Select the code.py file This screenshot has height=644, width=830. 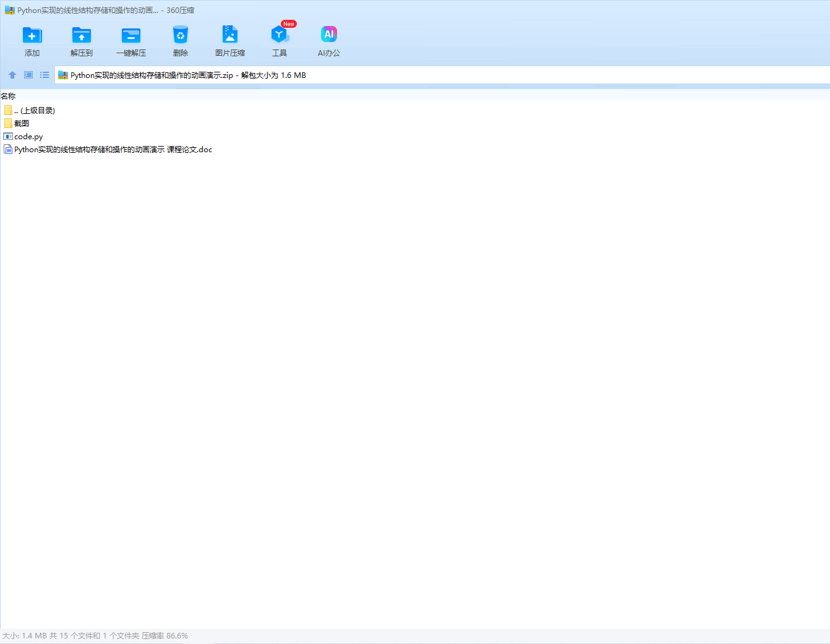click(x=28, y=137)
